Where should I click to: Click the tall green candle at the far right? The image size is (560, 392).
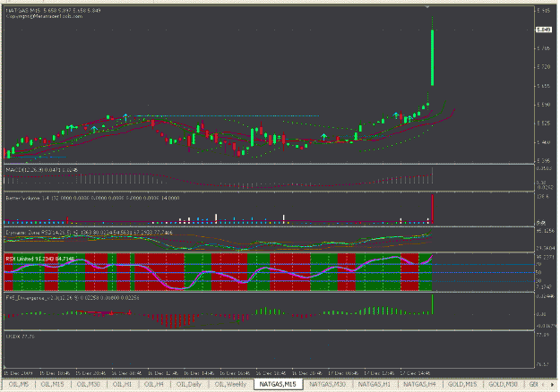point(433,58)
